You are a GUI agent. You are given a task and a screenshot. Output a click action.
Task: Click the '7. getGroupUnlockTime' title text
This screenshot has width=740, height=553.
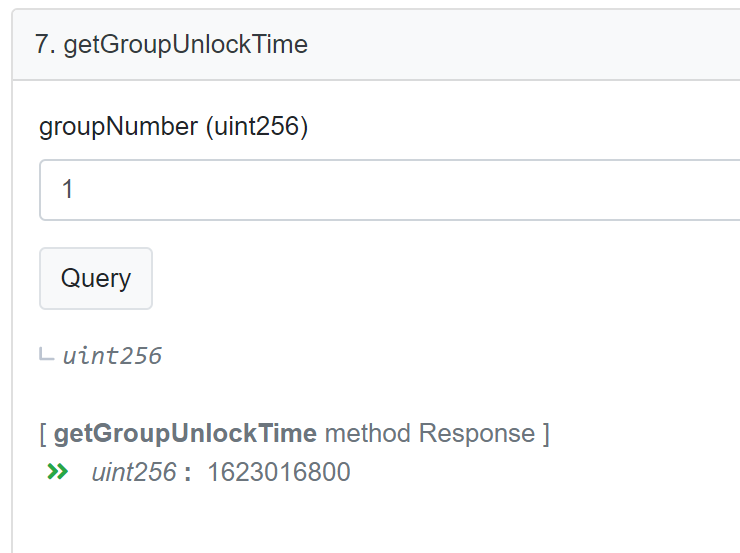click(171, 45)
